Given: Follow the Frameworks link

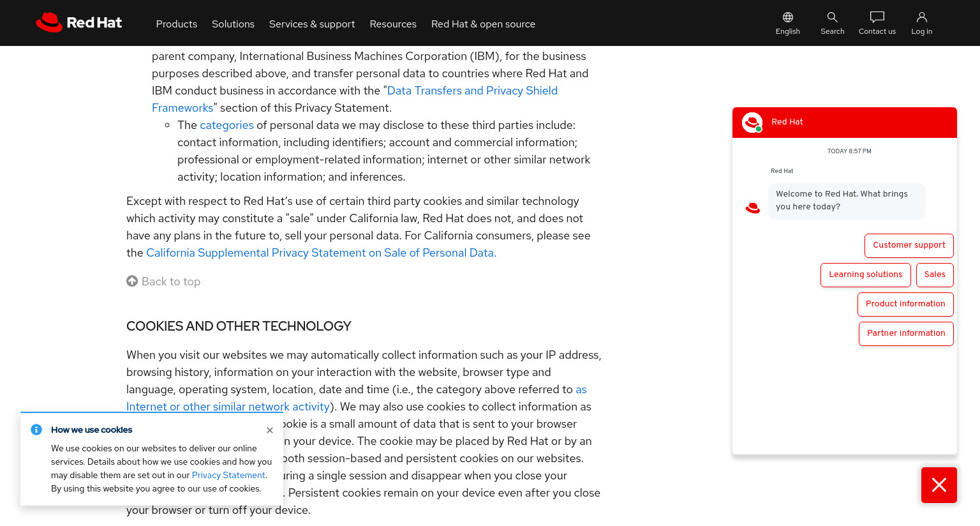Looking at the screenshot, I should tap(182, 108).
